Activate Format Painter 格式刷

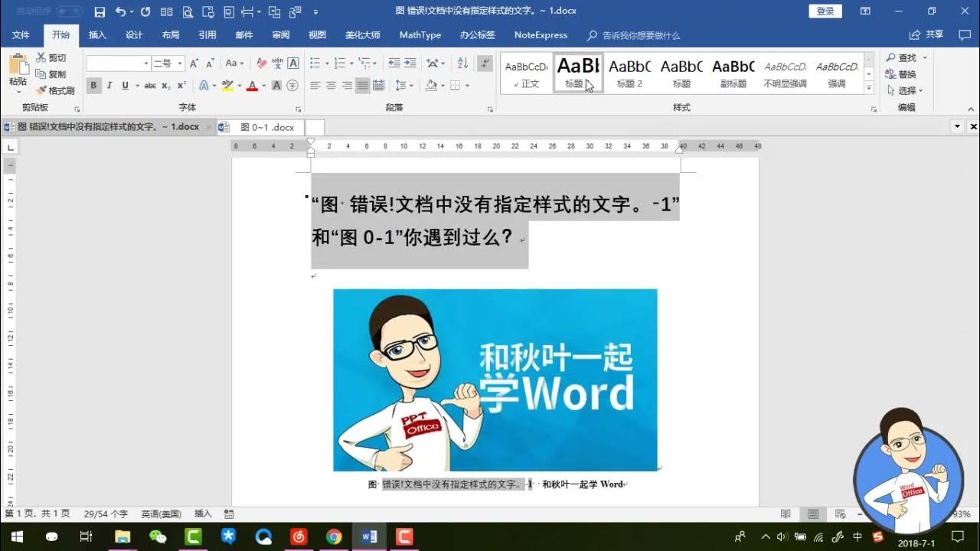point(55,90)
